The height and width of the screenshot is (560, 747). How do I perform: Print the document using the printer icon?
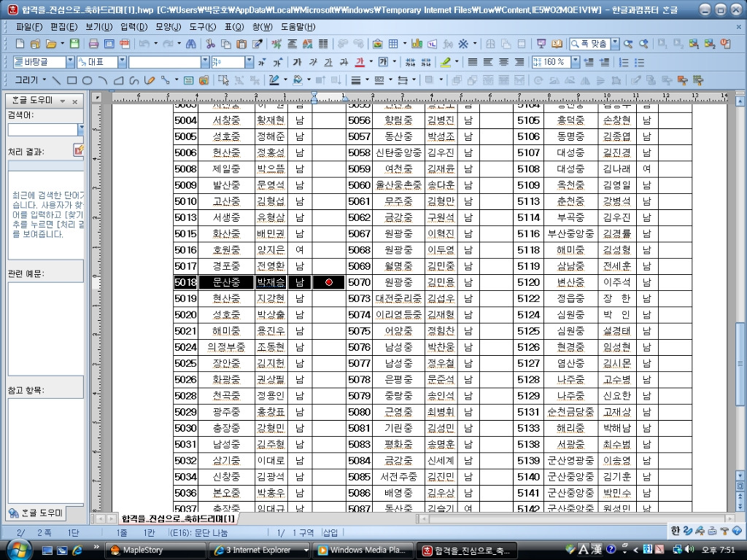point(94,44)
